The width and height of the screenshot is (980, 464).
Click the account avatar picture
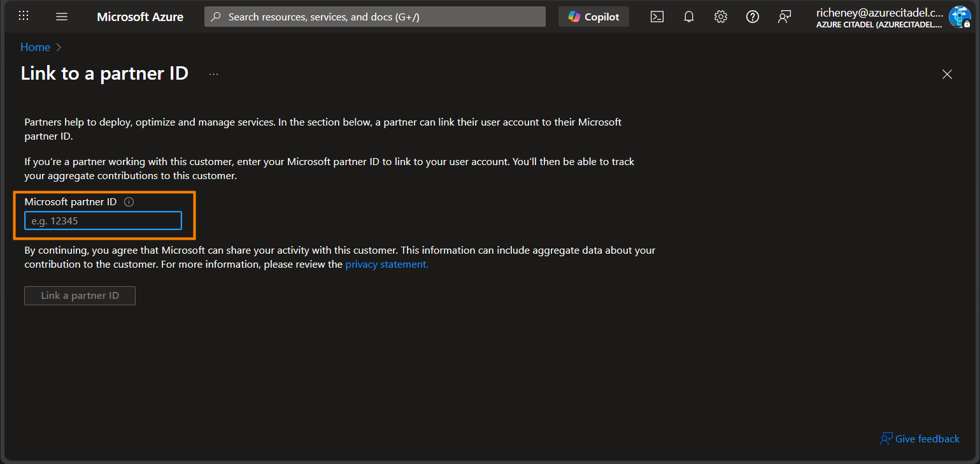(959, 17)
